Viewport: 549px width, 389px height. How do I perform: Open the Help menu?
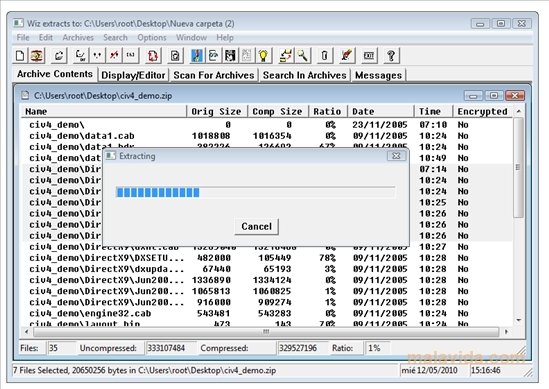[225, 37]
